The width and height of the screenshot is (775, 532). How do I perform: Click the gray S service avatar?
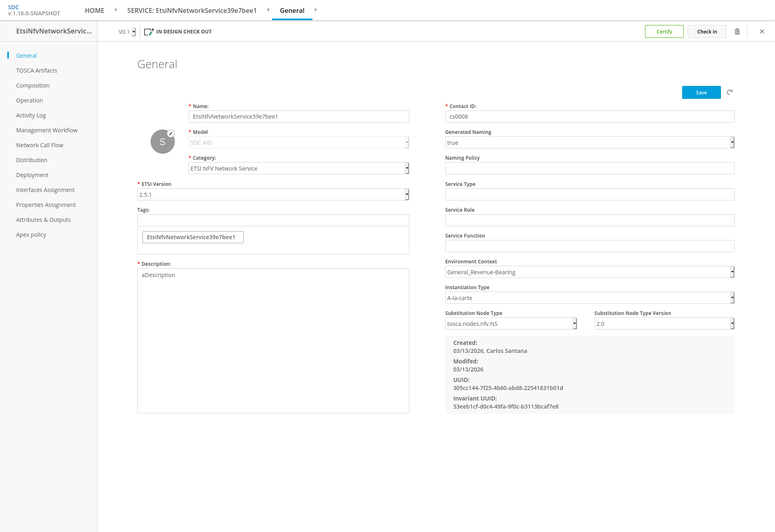point(162,142)
